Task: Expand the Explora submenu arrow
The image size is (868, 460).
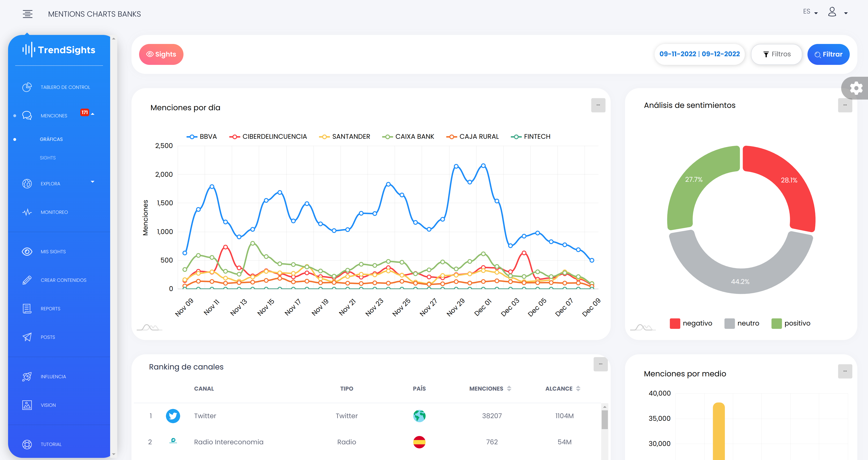Action: 93,182
